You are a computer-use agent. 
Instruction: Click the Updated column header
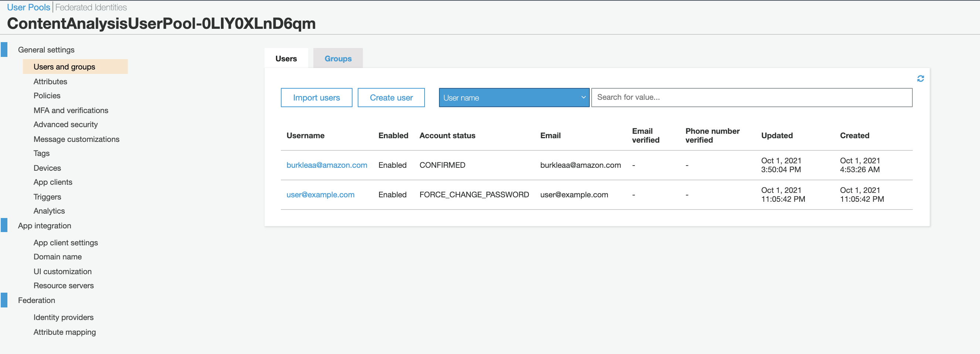point(776,136)
